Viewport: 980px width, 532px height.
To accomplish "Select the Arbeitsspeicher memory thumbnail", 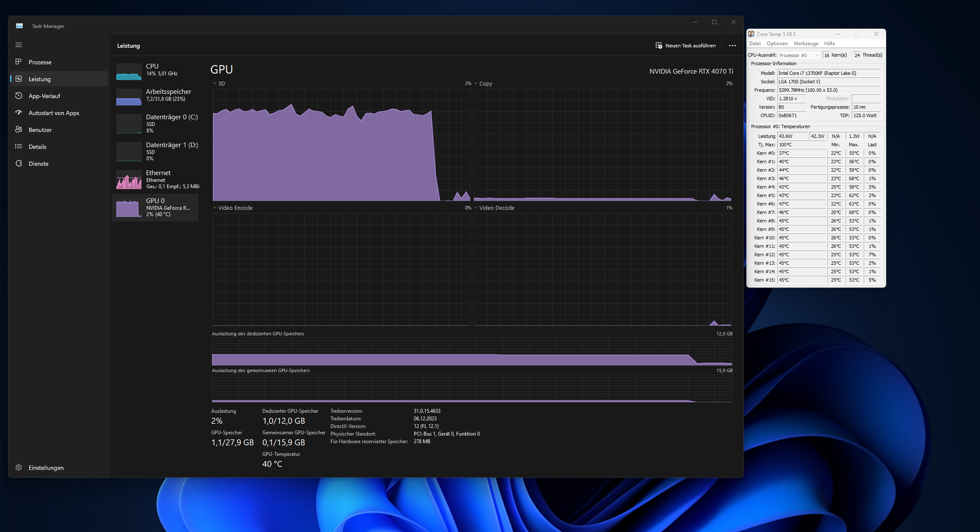I will [x=129, y=97].
